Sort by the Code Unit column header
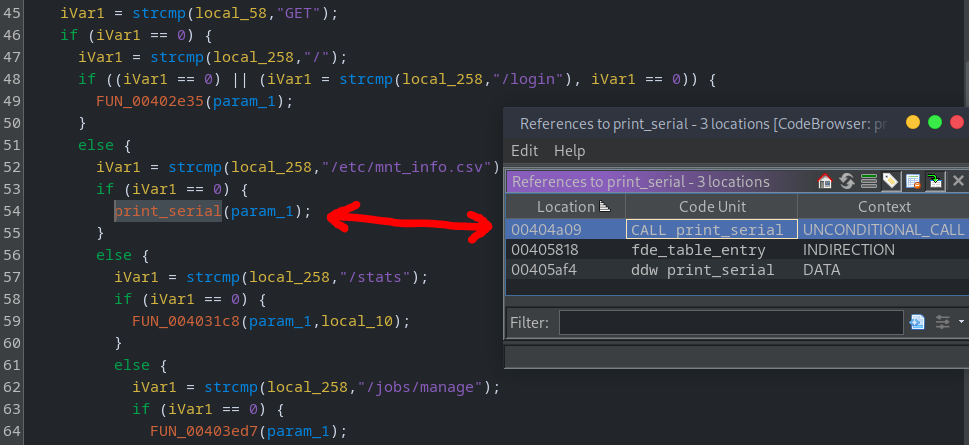The height and width of the screenshot is (445, 969). pyautogui.click(x=712, y=206)
